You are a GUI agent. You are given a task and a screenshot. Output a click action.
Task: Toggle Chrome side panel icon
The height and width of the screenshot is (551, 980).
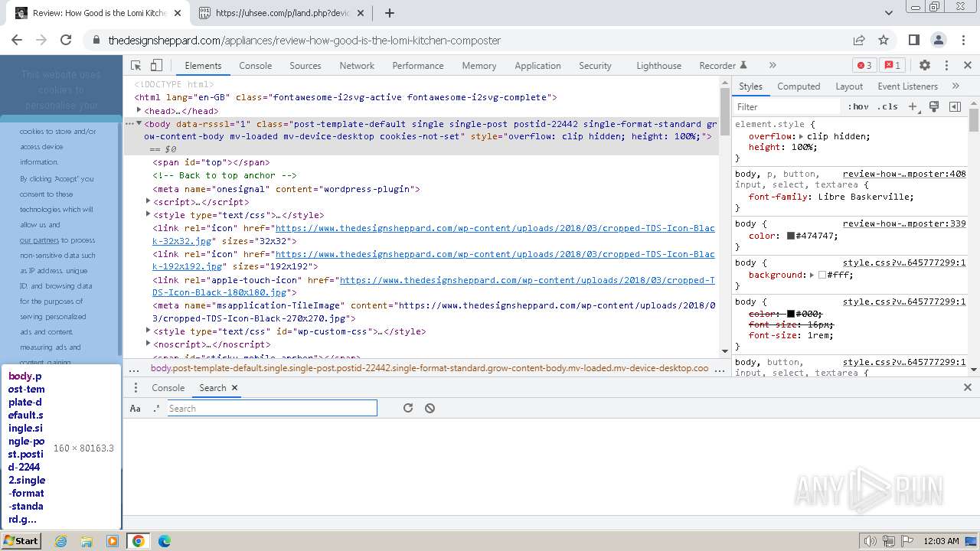914,41
